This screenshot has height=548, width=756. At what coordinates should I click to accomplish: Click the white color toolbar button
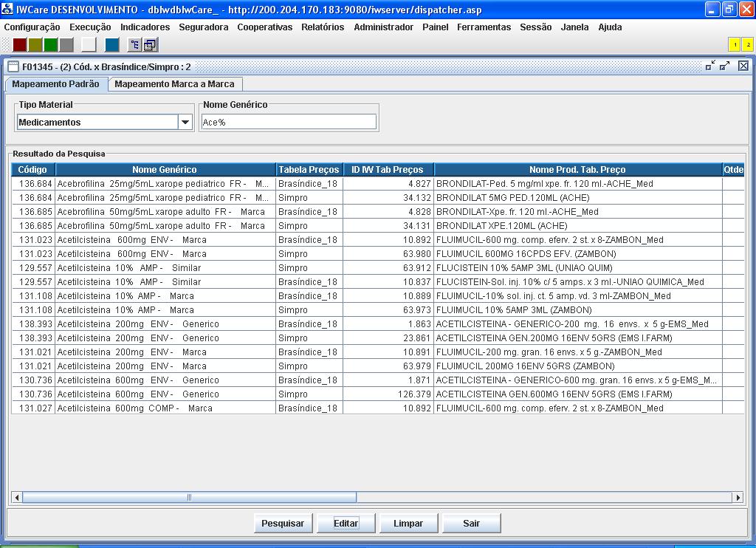[89, 45]
